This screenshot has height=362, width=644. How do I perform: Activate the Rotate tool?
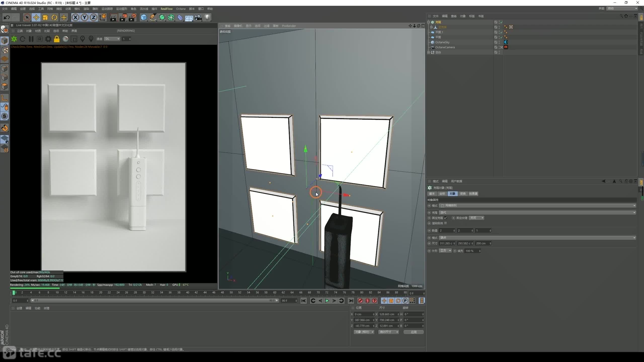click(54, 17)
